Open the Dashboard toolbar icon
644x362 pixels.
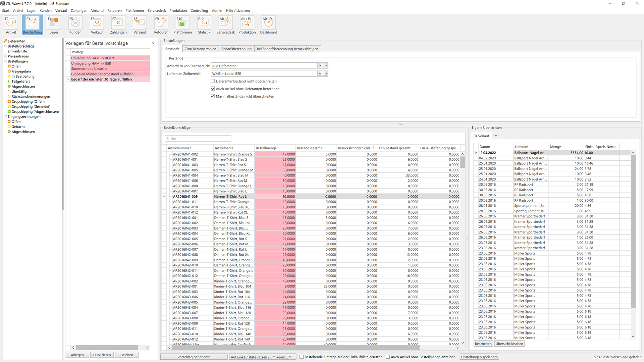pyautogui.click(x=268, y=25)
